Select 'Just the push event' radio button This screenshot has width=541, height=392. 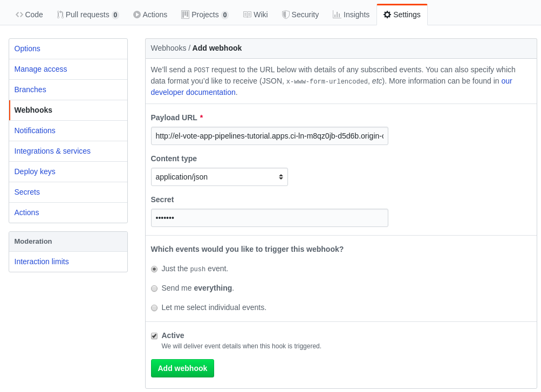[154, 269]
